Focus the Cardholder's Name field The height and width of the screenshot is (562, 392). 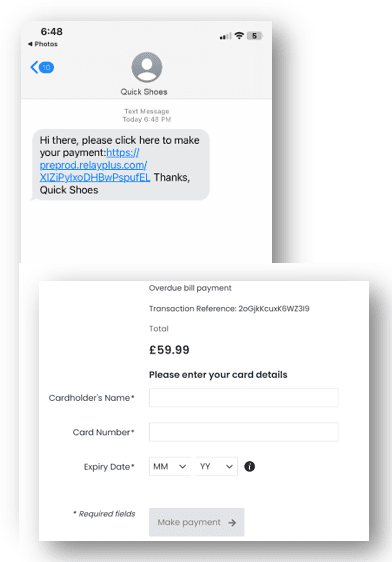coord(244,397)
